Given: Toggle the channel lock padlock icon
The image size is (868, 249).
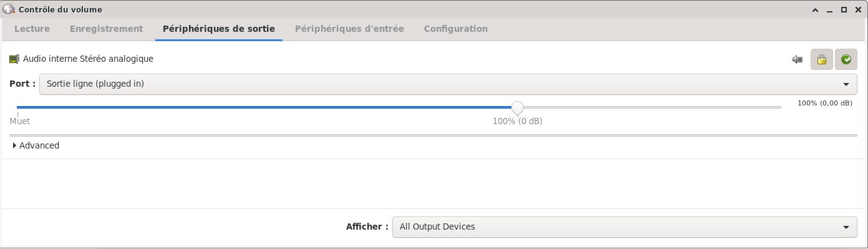Looking at the screenshot, I should pyautogui.click(x=821, y=59).
